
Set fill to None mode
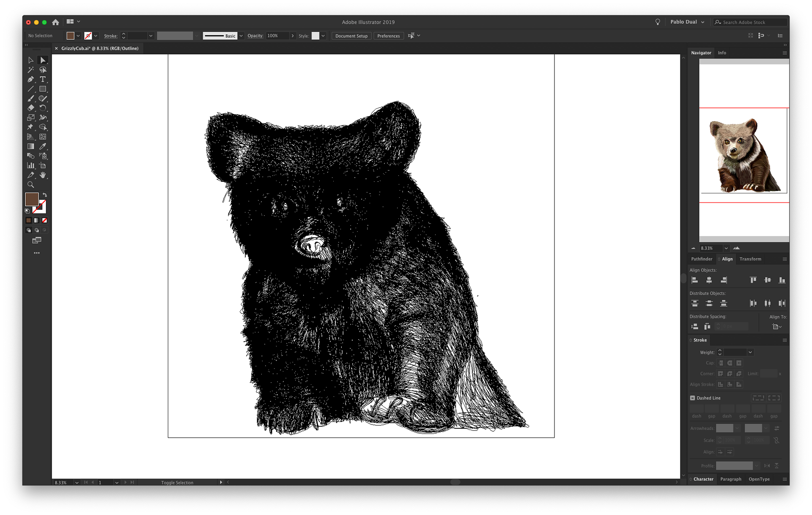point(44,220)
